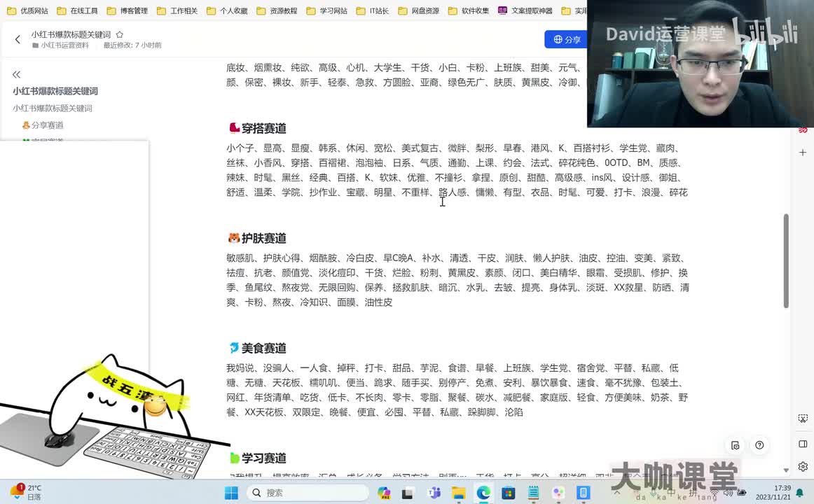Click the document comment icon near help
Screen dimensions: 814x504
point(735,445)
